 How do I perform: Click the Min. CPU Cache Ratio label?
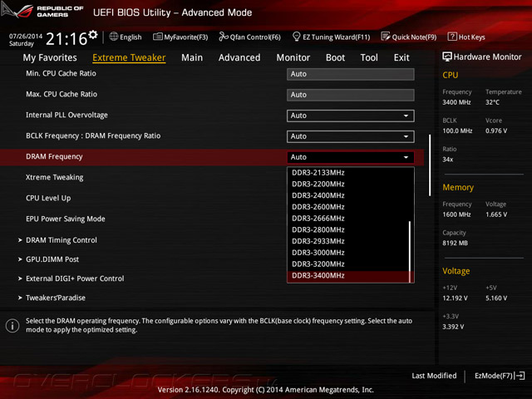tap(61, 74)
